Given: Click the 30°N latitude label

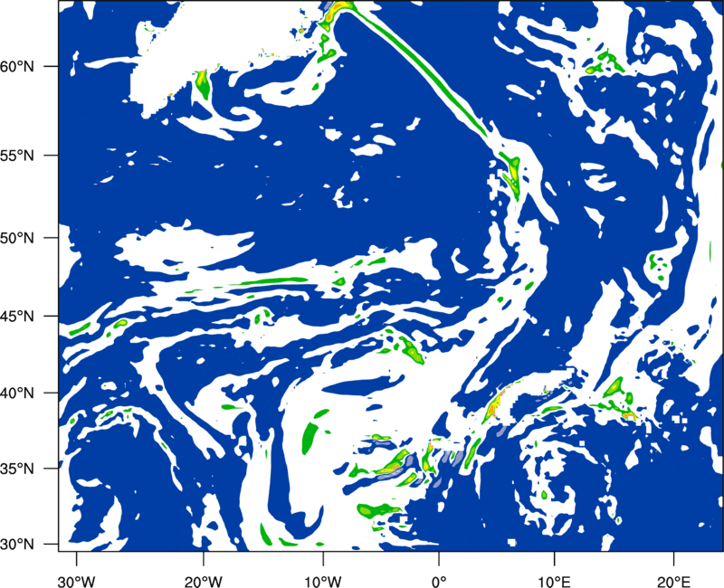Looking at the screenshot, I should [x=18, y=544].
